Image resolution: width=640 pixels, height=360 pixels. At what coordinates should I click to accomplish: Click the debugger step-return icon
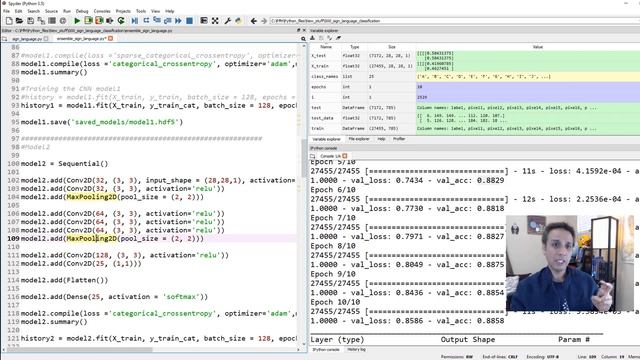[x=168, y=20]
